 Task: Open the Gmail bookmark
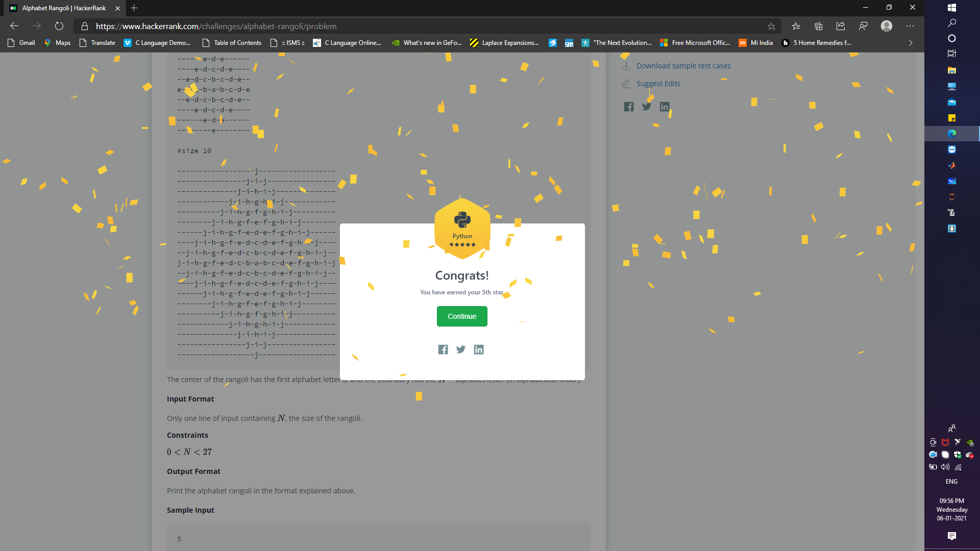click(x=21, y=43)
